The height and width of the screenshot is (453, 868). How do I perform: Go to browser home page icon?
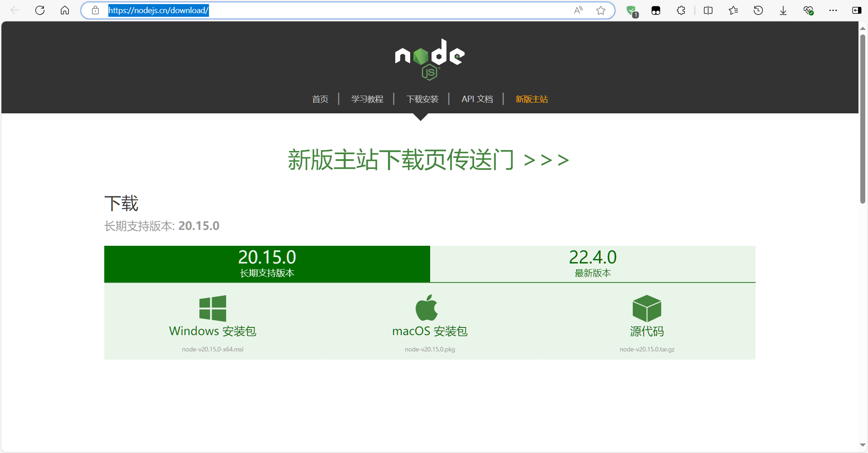click(x=65, y=10)
